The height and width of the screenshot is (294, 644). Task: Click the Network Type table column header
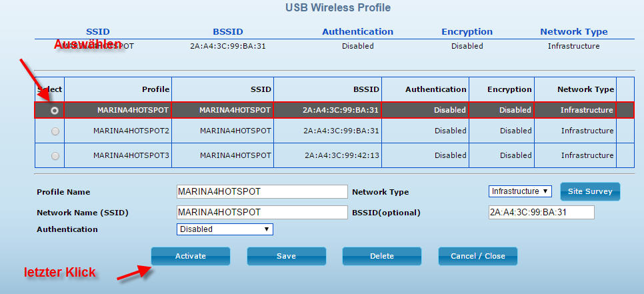(x=586, y=89)
